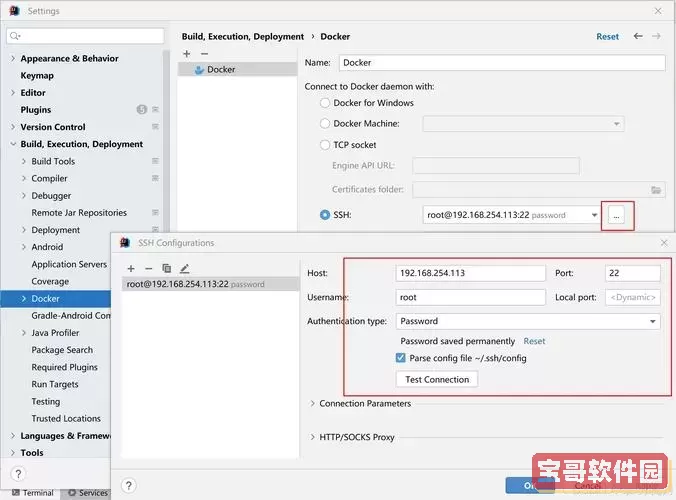Screen dimensions: 676x500
Task: Toggle Parse config file ~/.ssh/config checkbox
Action: coord(401,358)
